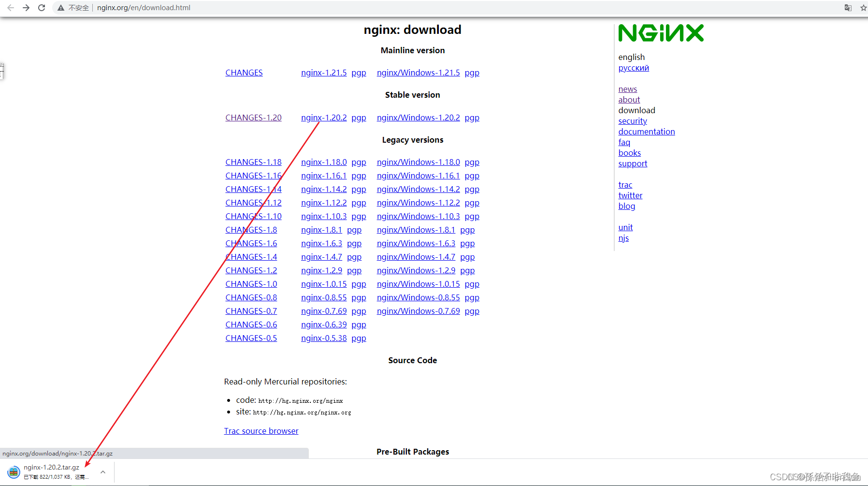Open the blog link
The image size is (868, 486).
(626, 206)
